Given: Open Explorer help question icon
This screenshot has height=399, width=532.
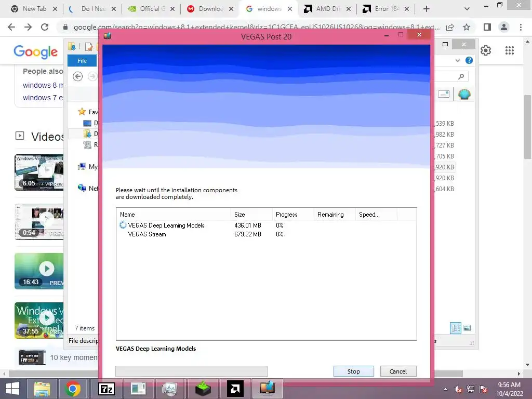Looking at the screenshot, I should [469, 60].
